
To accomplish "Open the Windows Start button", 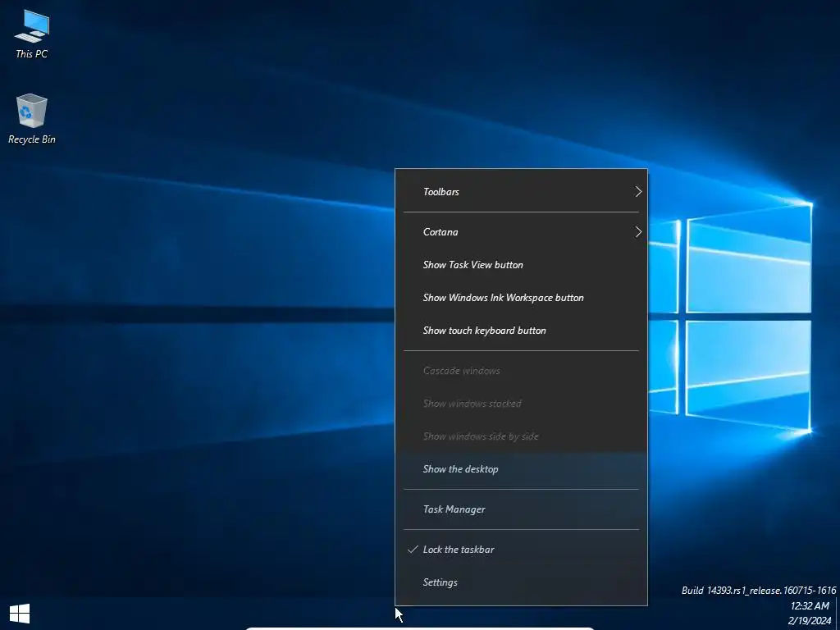I will (x=20, y=614).
